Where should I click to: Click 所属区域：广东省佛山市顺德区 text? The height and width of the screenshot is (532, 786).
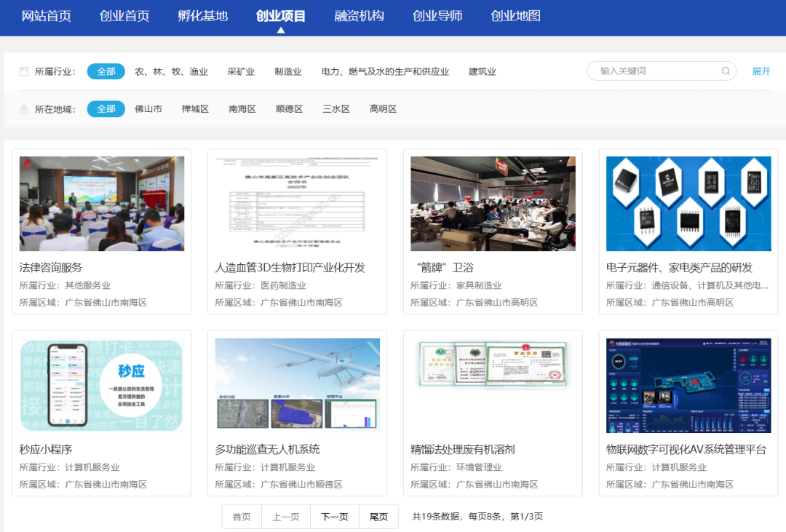coord(279,485)
